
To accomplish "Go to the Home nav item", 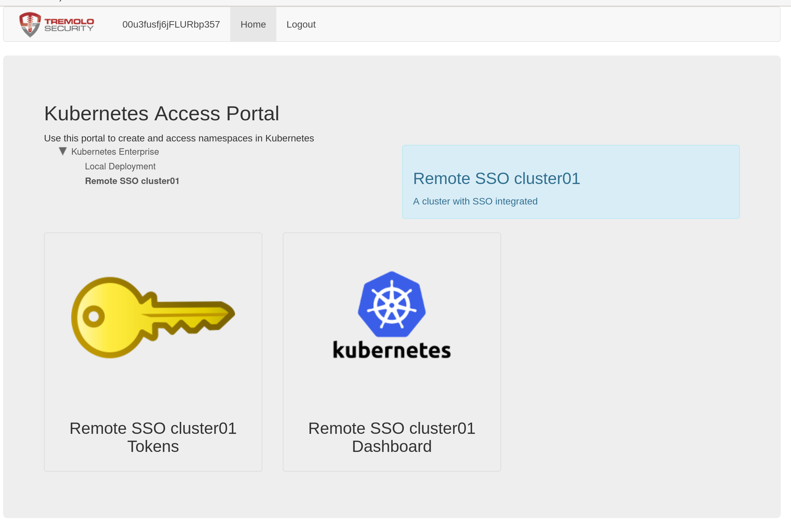I will [253, 25].
